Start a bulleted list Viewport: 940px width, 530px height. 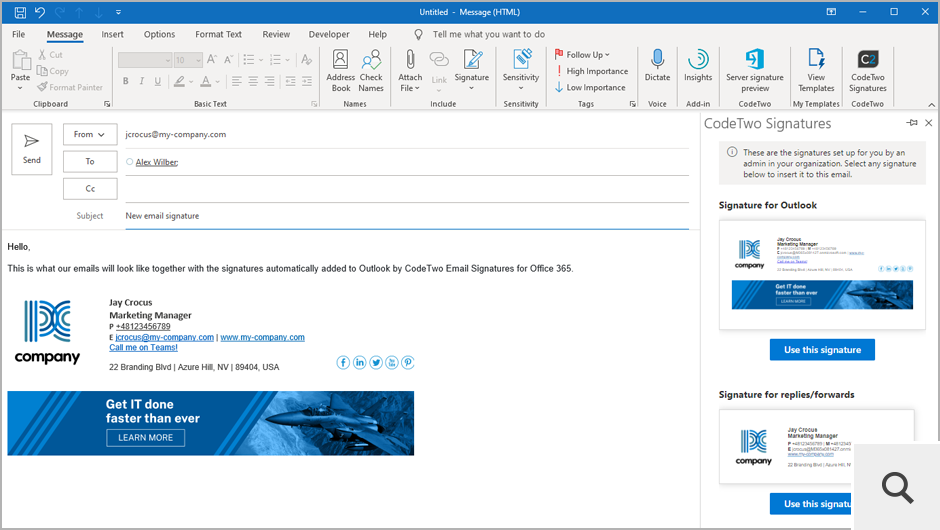pos(249,59)
